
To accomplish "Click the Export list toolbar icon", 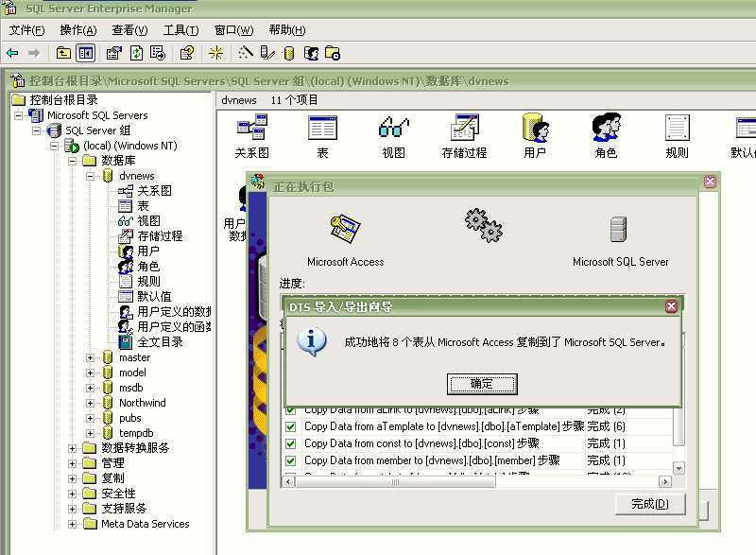I will [158, 53].
